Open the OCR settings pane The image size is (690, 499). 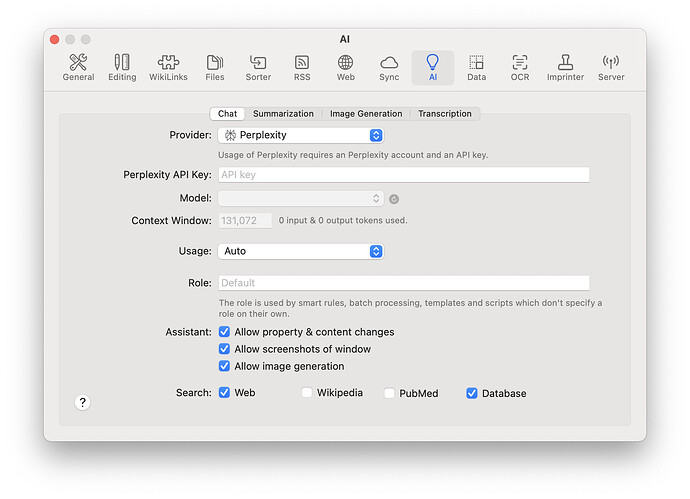[x=520, y=68]
